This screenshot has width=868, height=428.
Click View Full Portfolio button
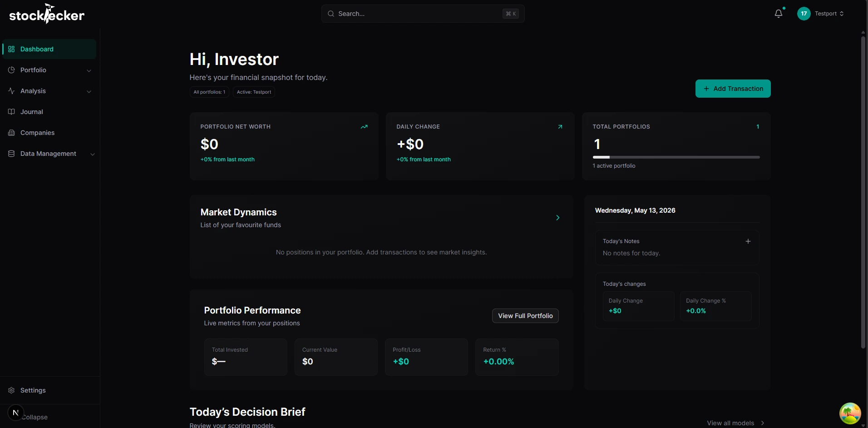click(x=525, y=316)
